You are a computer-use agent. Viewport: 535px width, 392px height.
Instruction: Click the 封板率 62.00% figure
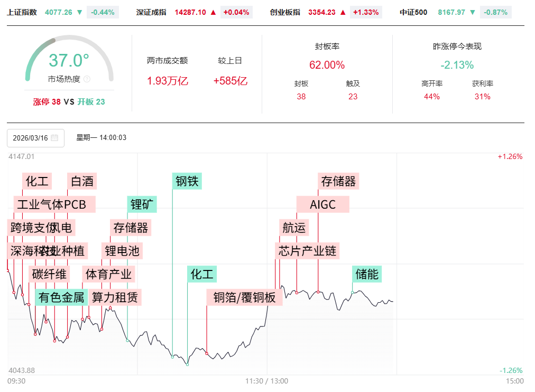pos(327,65)
